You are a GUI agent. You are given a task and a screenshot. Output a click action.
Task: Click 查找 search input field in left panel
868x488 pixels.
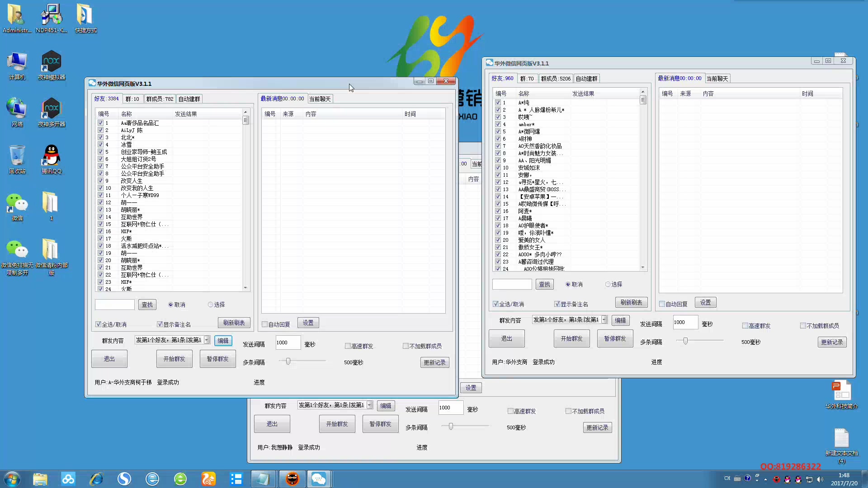[x=114, y=305]
